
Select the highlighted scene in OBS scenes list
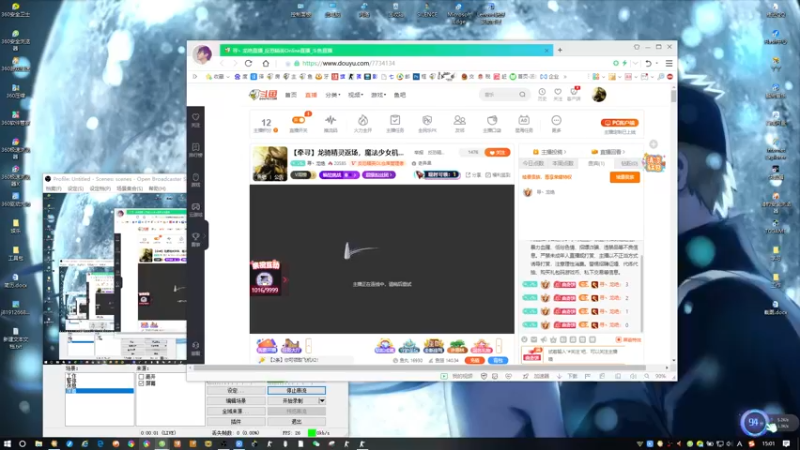(x=99, y=391)
